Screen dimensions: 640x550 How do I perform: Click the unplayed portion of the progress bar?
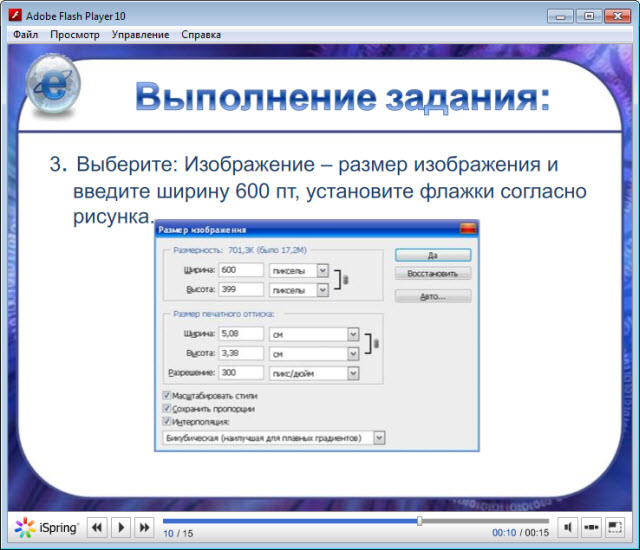tap(486, 521)
